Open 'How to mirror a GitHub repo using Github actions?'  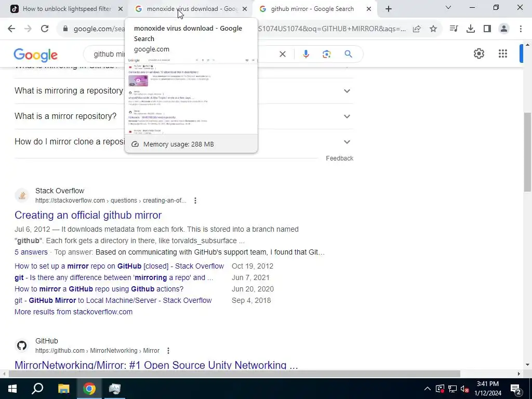pyautogui.click(x=99, y=289)
